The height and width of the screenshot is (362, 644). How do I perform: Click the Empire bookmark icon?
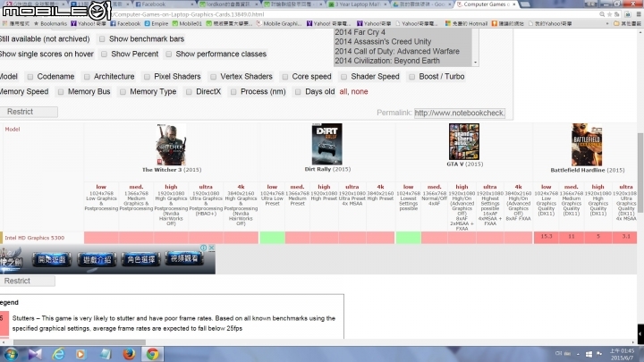click(147, 24)
